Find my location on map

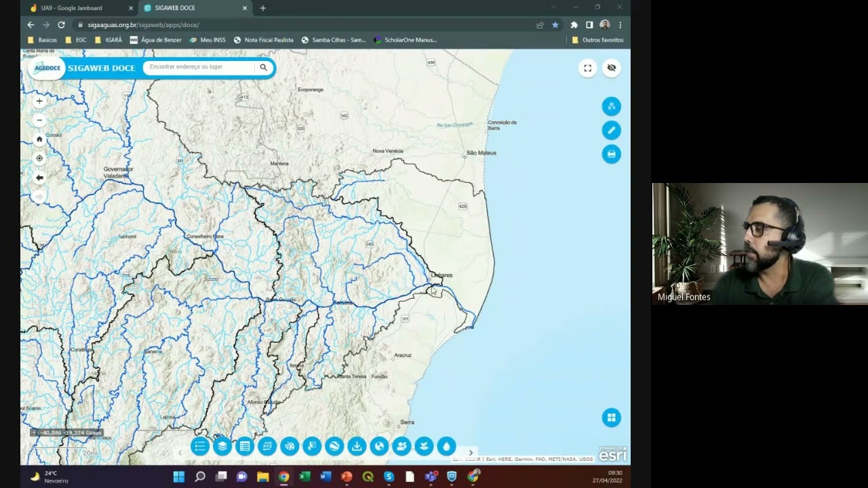coord(39,158)
